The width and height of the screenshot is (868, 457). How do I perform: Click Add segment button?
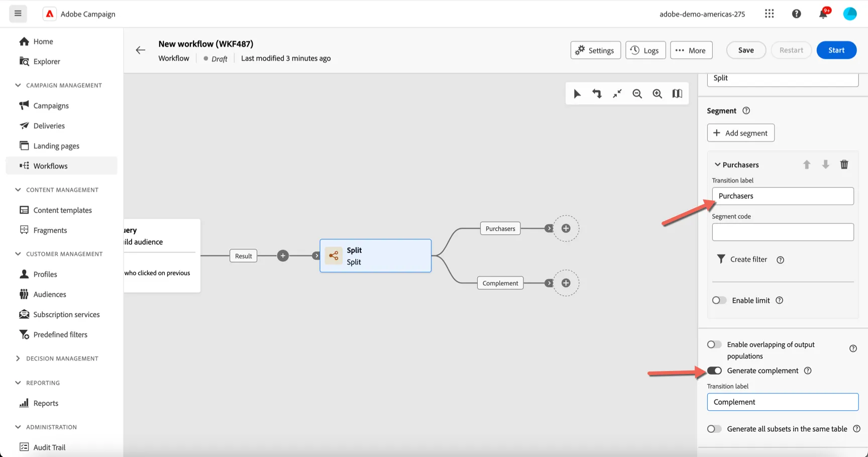coord(740,133)
